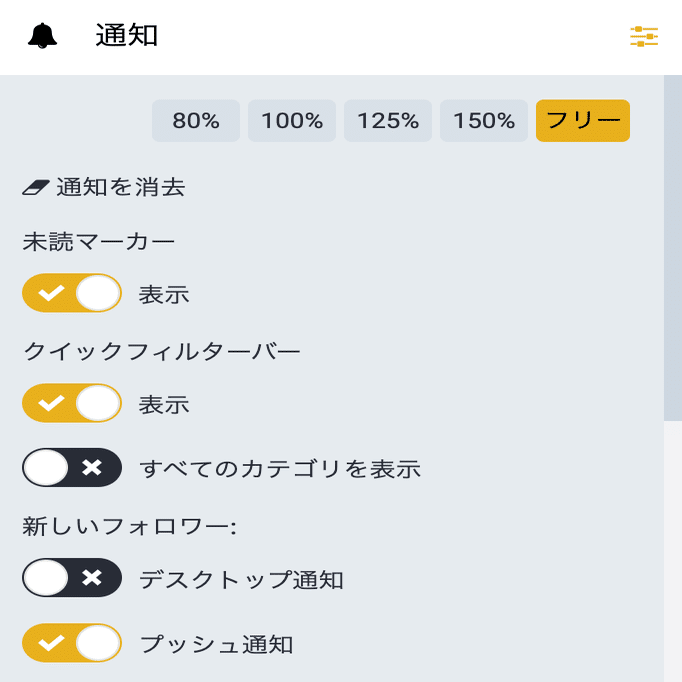
Task: Click the eraser icon beside 通知を消去
Action: coord(36,187)
